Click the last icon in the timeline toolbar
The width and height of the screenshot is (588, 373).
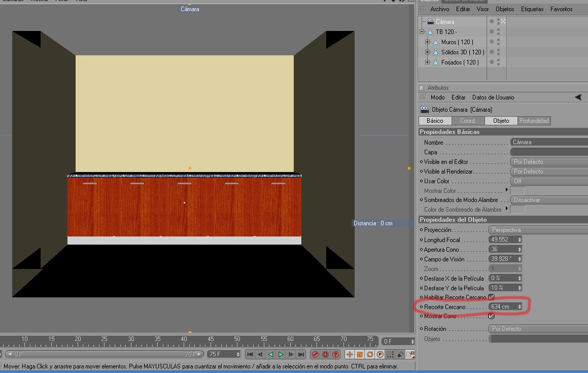point(410,354)
